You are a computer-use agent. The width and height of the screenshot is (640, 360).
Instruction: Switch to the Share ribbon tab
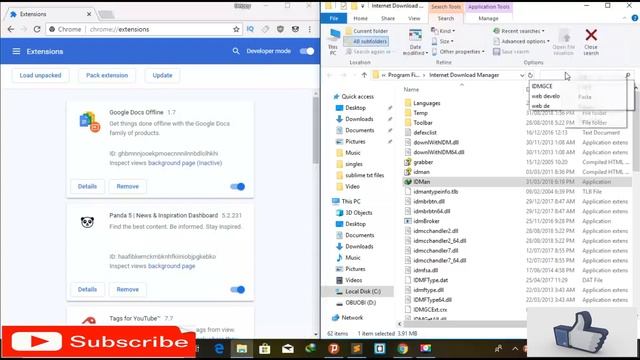pos(388,18)
